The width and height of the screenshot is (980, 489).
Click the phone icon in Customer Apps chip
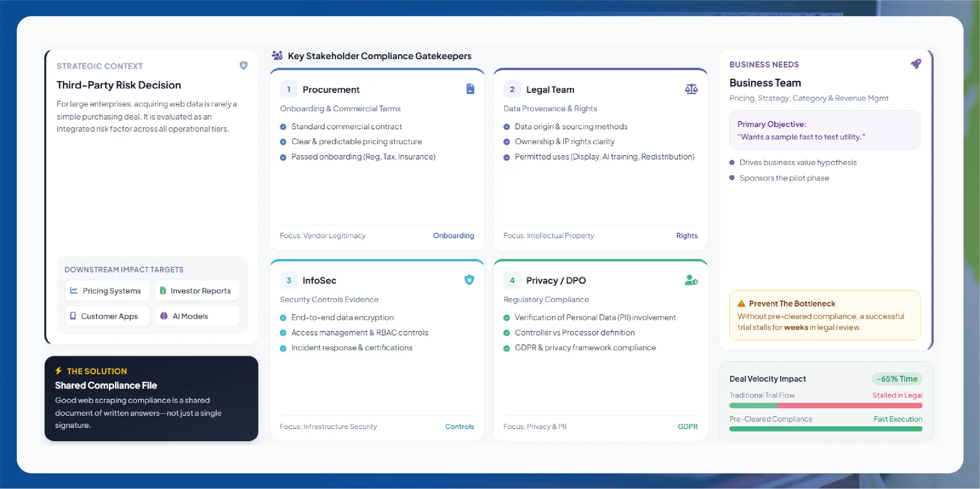(x=73, y=316)
